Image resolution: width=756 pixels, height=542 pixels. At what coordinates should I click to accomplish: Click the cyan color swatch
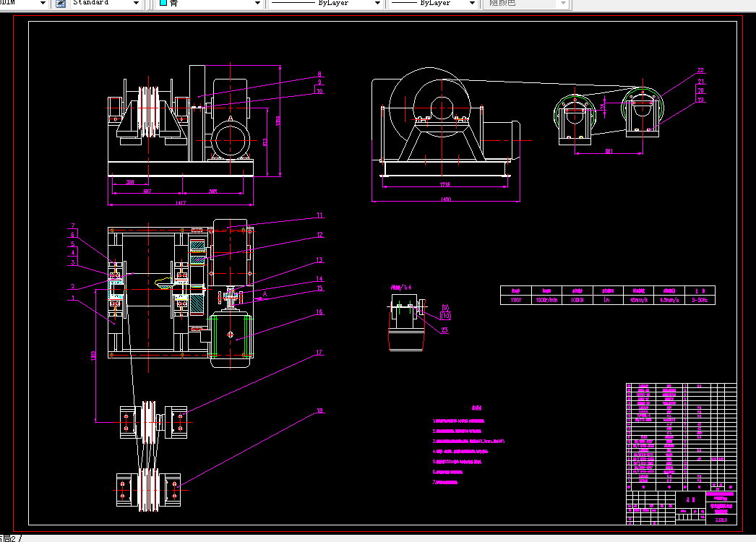click(x=163, y=3)
